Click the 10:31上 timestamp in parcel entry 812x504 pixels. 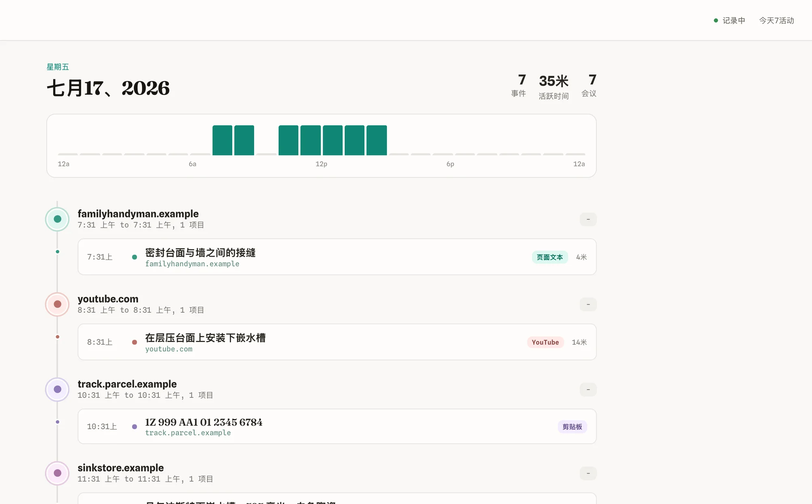(102, 426)
